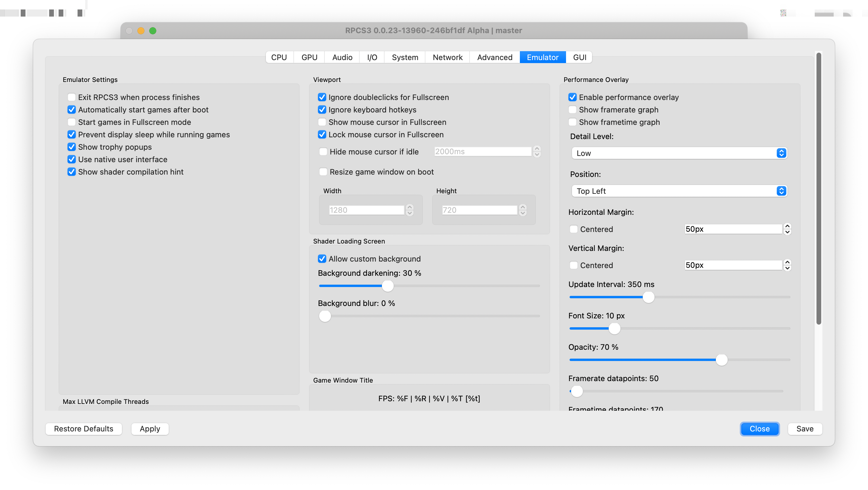Click the Update Interval slider handle
The width and height of the screenshot is (868, 490).
coord(648,297)
